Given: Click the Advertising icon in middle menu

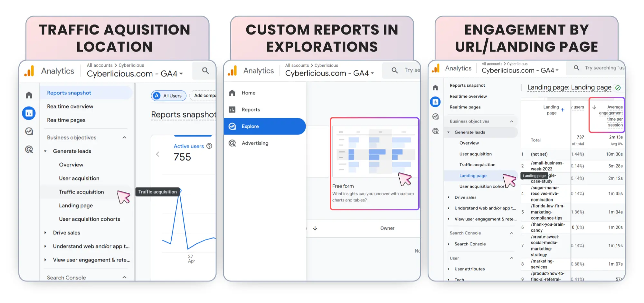Looking at the screenshot, I should [232, 143].
